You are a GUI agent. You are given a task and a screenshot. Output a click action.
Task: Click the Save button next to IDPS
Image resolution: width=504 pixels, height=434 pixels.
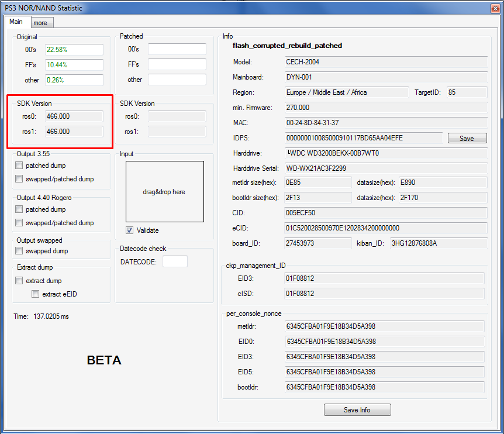[467, 138]
